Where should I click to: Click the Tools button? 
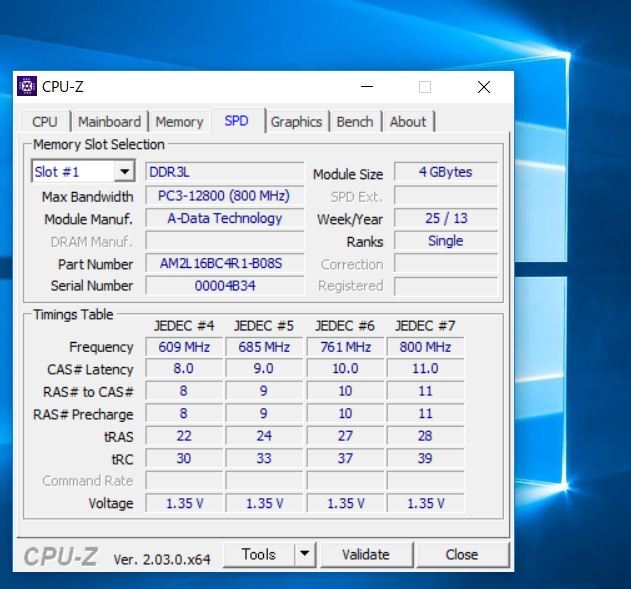click(258, 554)
